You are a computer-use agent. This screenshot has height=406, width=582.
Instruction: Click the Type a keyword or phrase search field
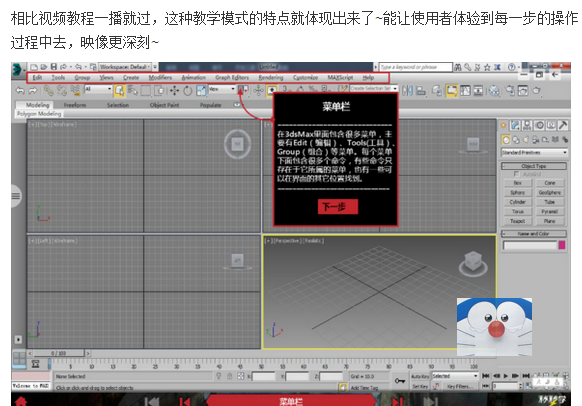click(x=415, y=67)
